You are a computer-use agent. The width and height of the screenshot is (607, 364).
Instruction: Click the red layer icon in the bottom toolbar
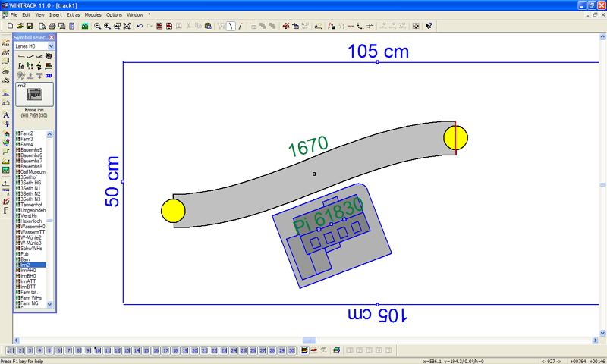click(314, 350)
